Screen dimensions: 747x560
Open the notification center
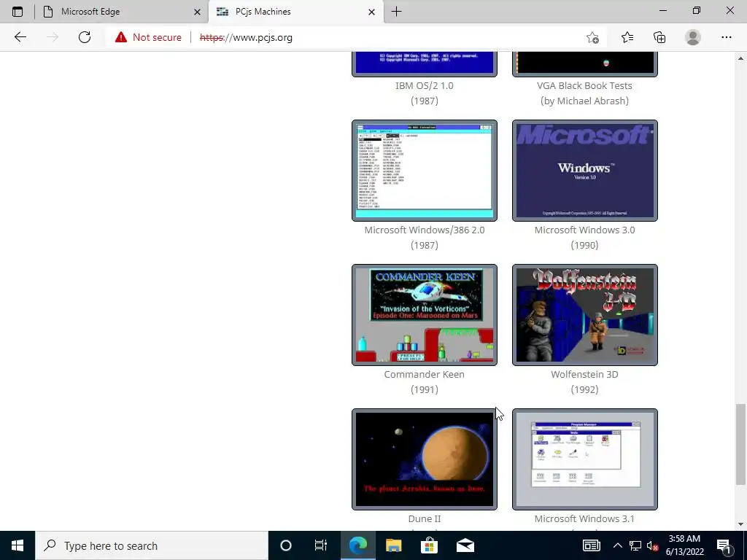724,545
